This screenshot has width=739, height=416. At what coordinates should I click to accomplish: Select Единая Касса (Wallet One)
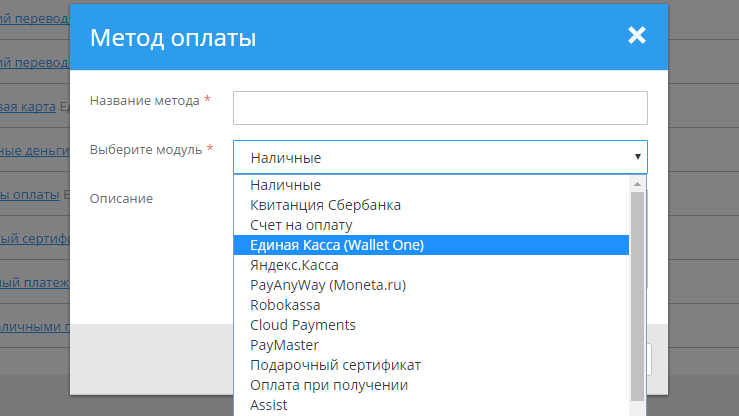pos(344,245)
